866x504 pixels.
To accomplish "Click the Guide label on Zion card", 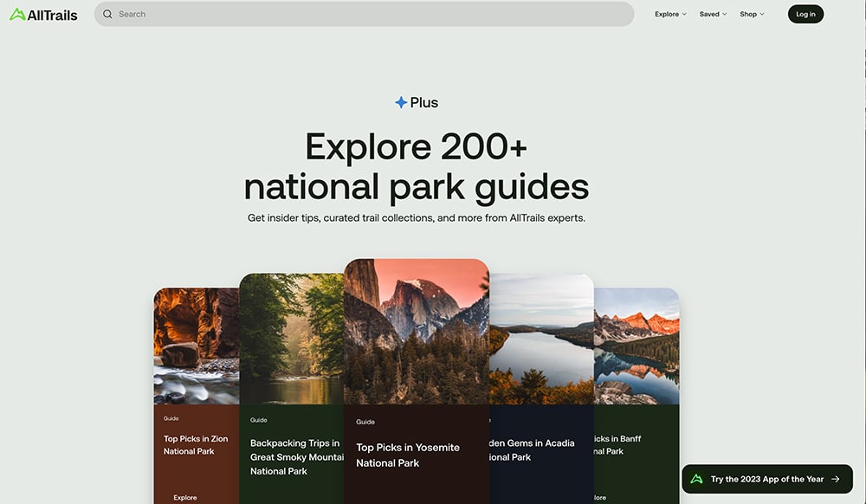I will 171,418.
